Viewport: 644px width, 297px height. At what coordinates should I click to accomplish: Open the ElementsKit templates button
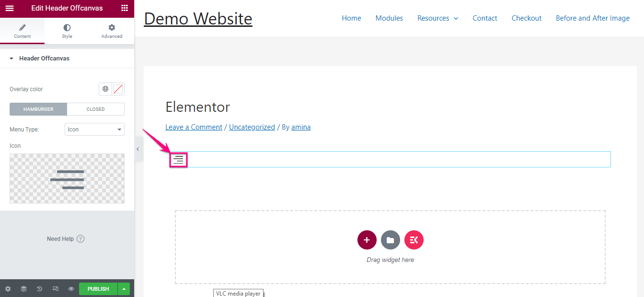[414, 240]
